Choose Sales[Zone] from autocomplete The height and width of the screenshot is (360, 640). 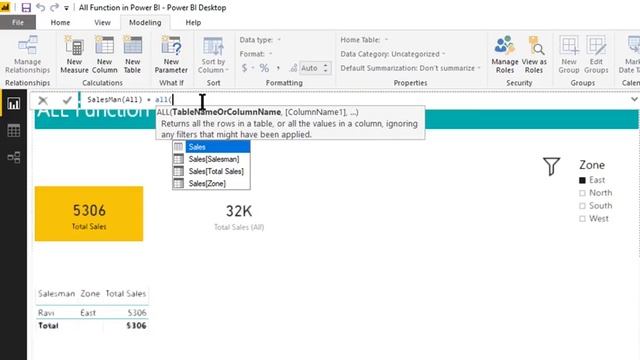[x=211, y=184]
